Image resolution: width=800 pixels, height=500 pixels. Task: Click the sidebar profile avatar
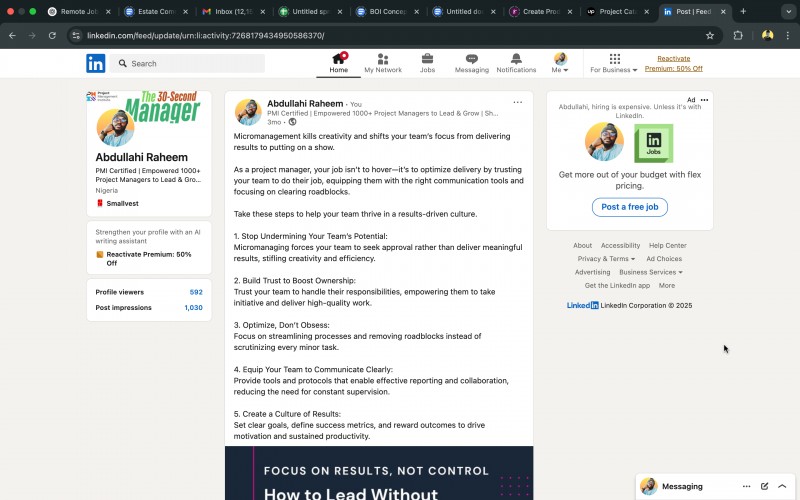pos(115,128)
